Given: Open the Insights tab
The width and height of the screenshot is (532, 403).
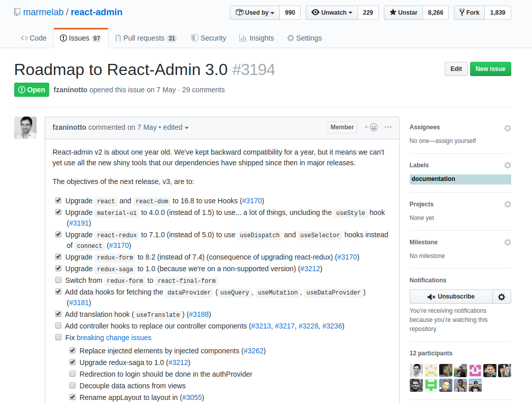Looking at the screenshot, I should point(257,38).
